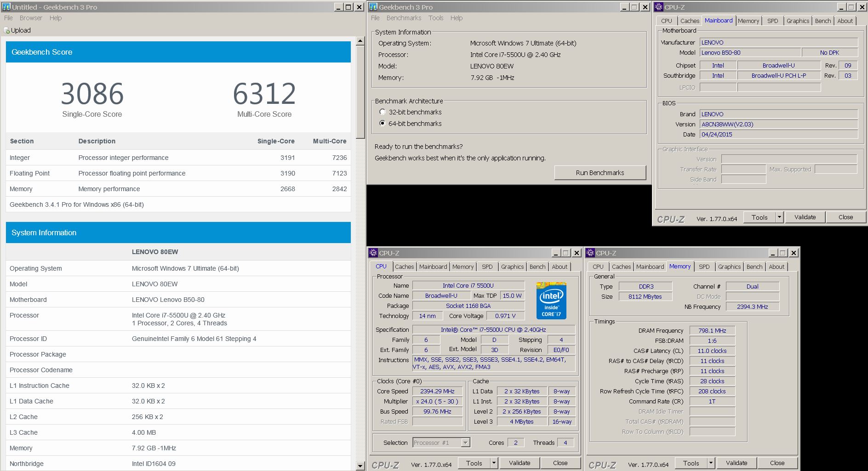
Task: Click the Bios date 04/24/2015 field
Action: (779, 134)
